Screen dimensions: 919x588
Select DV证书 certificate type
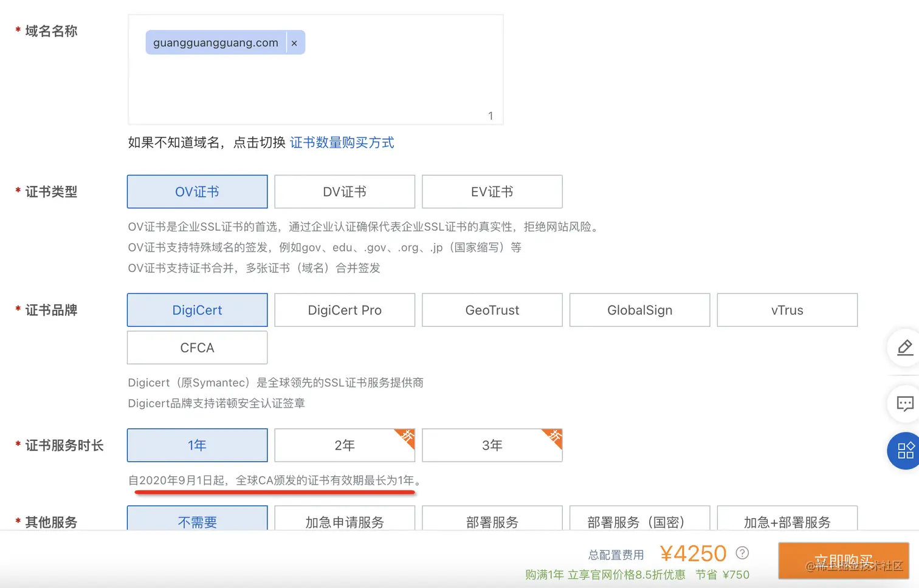[345, 192]
